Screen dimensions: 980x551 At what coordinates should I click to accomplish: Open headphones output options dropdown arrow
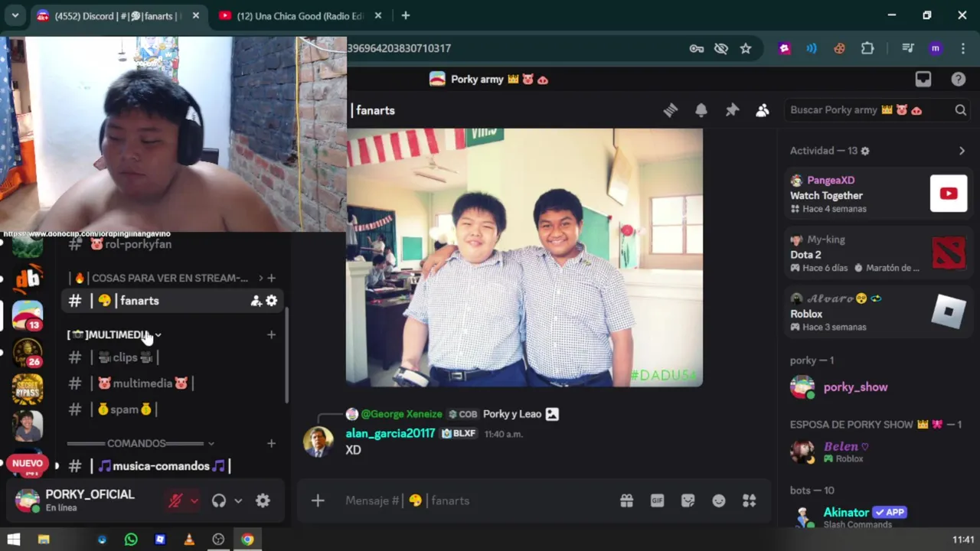tap(238, 500)
